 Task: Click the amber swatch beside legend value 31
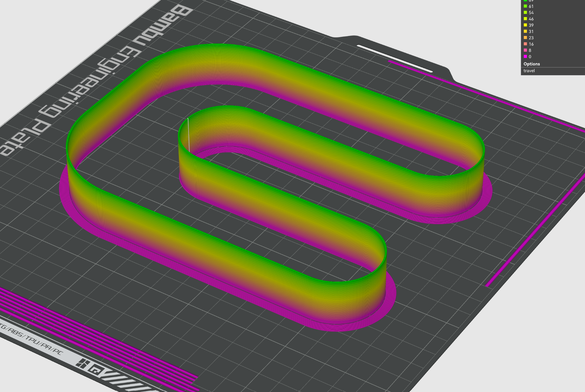click(x=525, y=31)
